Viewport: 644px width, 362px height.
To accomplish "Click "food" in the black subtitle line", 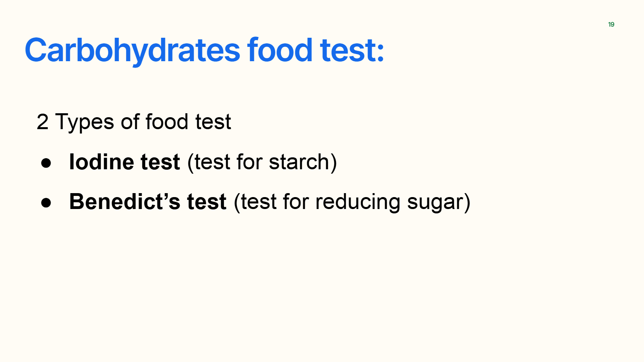I will click(167, 122).
